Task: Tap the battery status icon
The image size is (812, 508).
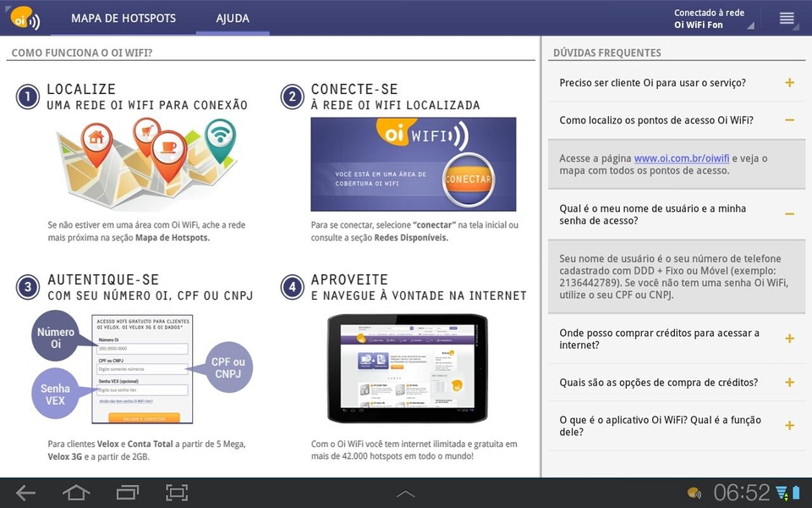Action: (x=796, y=493)
